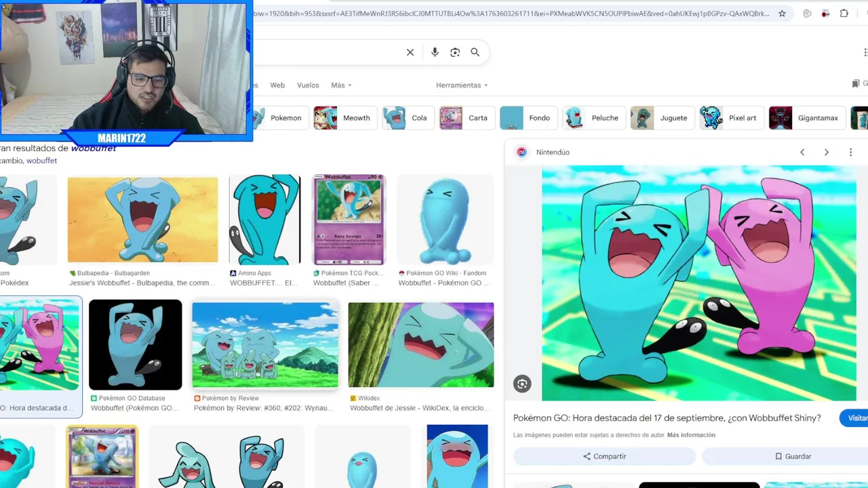Filter images by Carta chip
This screenshot has height=488, width=868.
pos(467,118)
